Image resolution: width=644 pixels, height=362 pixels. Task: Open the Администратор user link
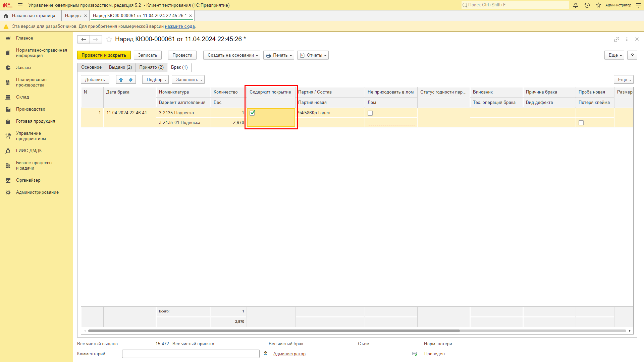[x=289, y=354]
